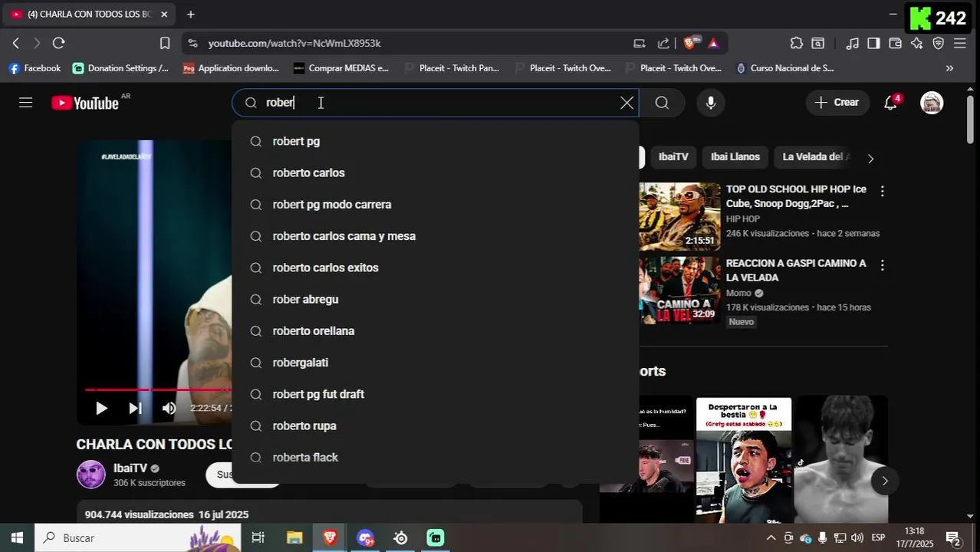Open the IbaiTV channel name link
The width and height of the screenshot is (980, 552).
pyautogui.click(x=130, y=468)
